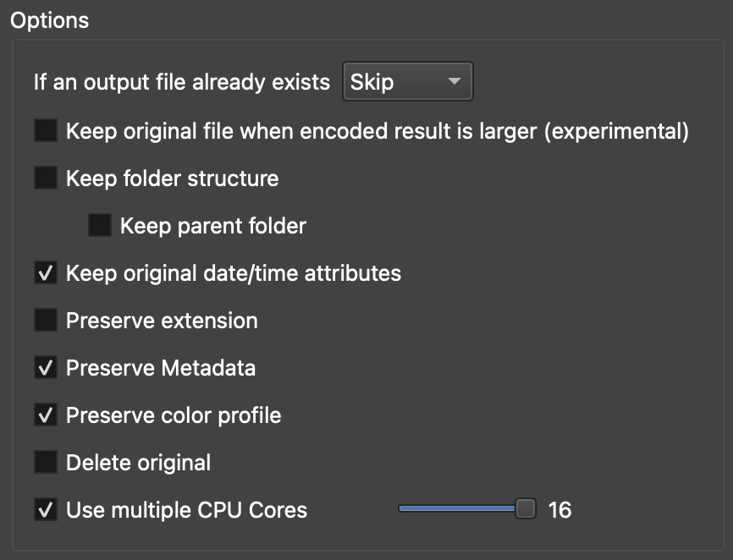The image size is (733, 560).
Task: Enable the Preserve extension checkbox
Action: pos(46,321)
